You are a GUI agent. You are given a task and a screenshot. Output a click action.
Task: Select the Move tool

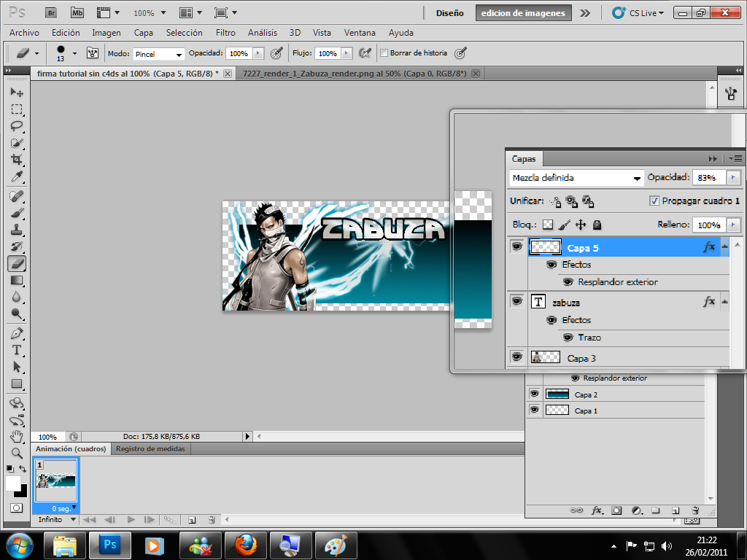click(17, 92)
